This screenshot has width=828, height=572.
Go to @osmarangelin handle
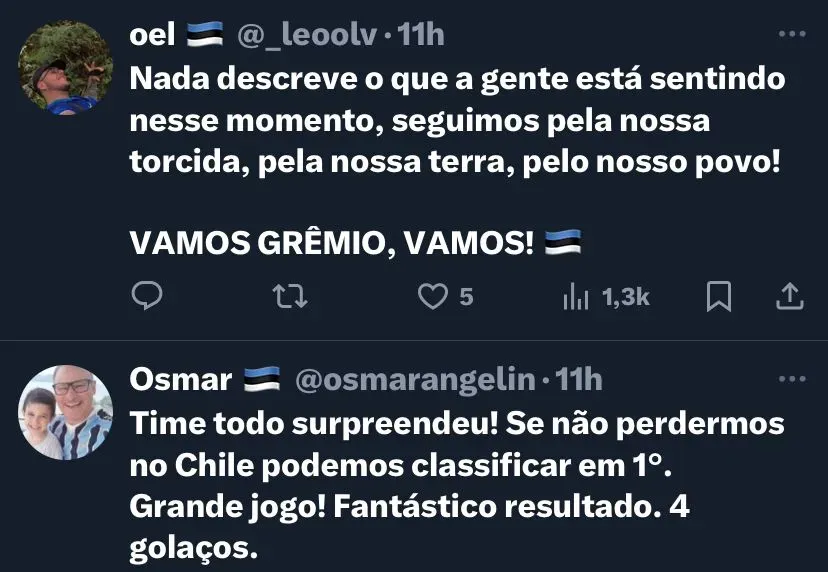coord(414,380)
